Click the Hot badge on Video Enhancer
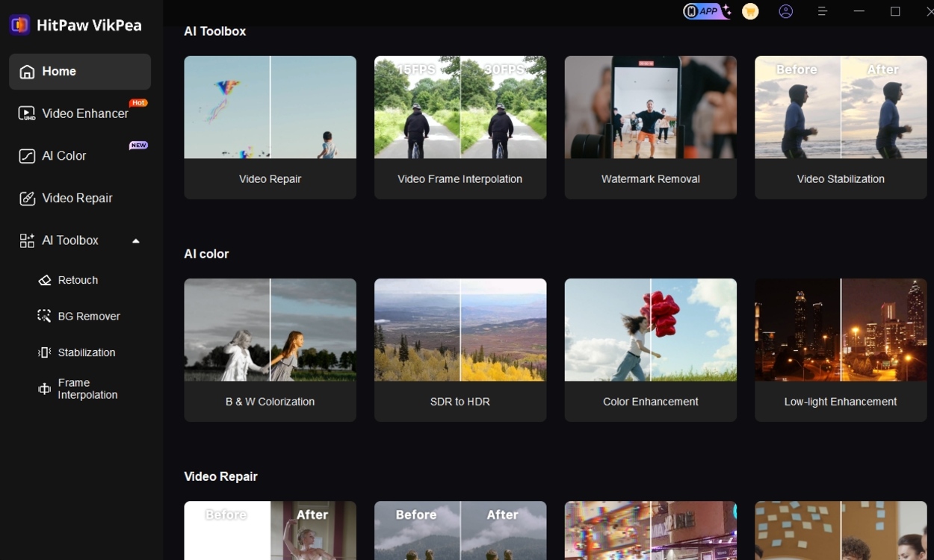The image size is (934, 560). click(x=138, y=102)
